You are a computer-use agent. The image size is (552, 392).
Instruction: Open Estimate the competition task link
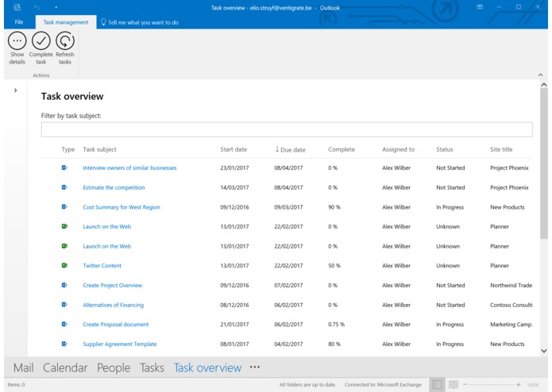(114, 187)
